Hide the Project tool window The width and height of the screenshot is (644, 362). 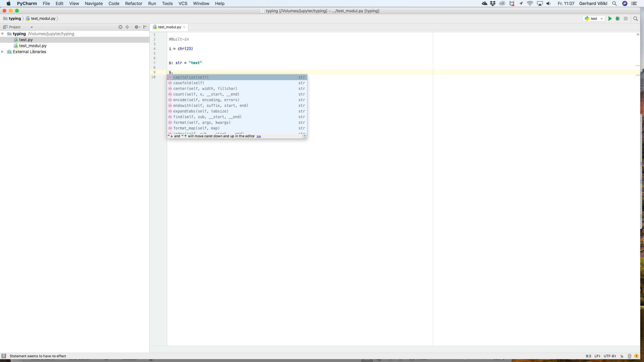tap(145, 27)
